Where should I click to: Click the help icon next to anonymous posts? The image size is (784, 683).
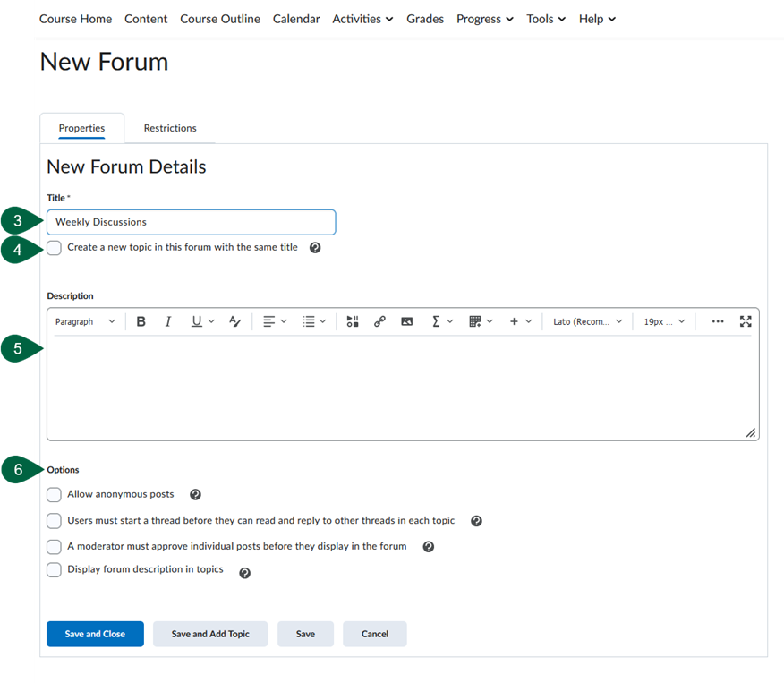195,494
